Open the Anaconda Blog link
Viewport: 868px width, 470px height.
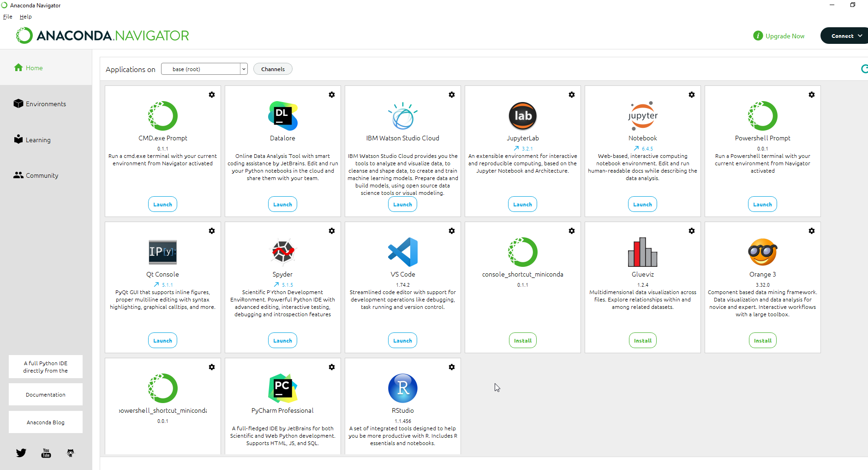46,422
